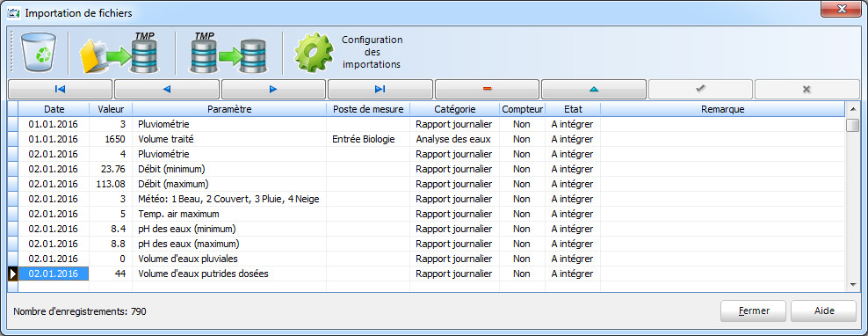Screen dimensions: 868x336
Task: Select the Météo parameter row
Action: (x=431, y=199)
